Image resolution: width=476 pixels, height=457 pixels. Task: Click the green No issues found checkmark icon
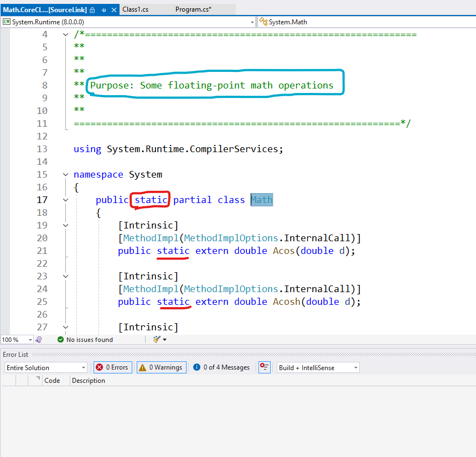[60, 340]
